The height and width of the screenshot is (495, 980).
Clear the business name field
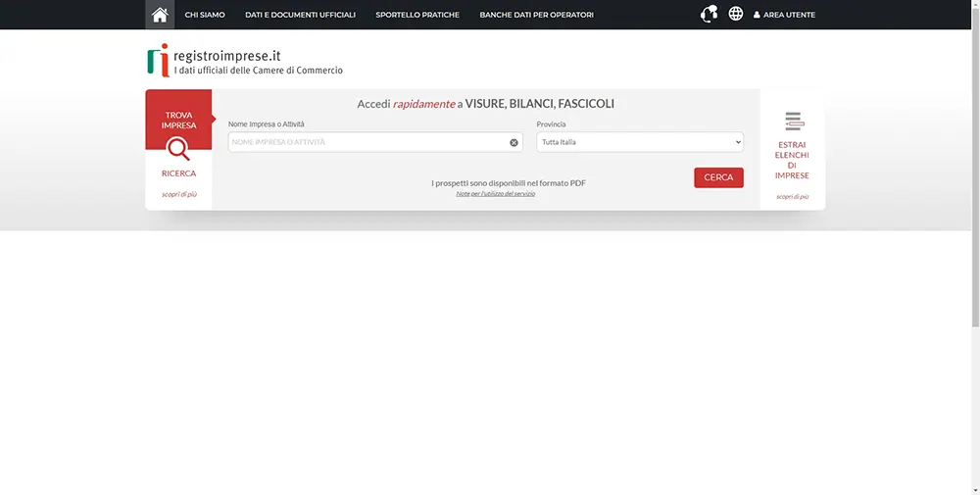tap(514, 142)
